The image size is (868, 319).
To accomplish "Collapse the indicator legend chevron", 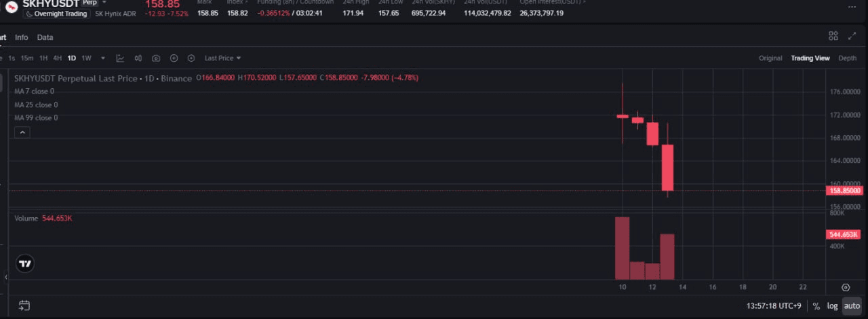I will [x=22, y=132].
